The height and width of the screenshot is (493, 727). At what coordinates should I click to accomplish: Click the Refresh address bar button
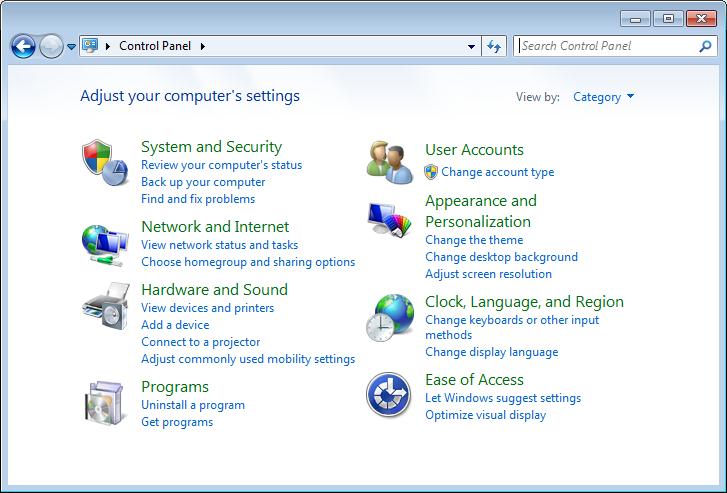pyautogui.click(x=494, y=46)
